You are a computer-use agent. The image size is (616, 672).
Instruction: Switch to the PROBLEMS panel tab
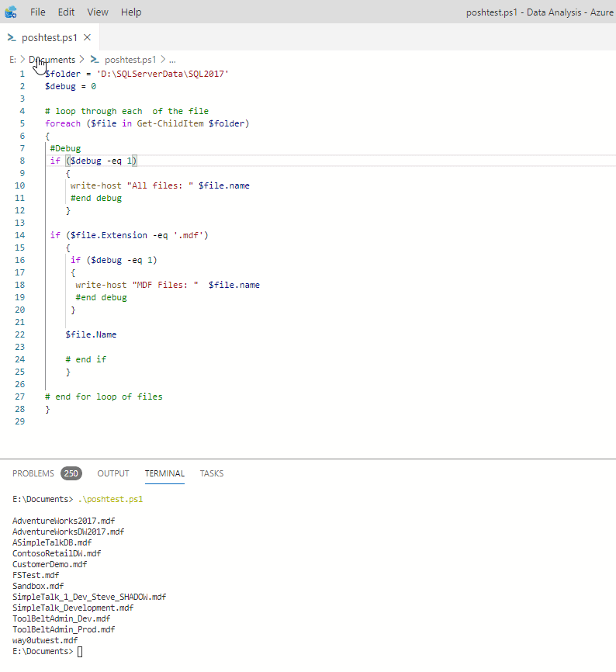[x=33, y=473]
